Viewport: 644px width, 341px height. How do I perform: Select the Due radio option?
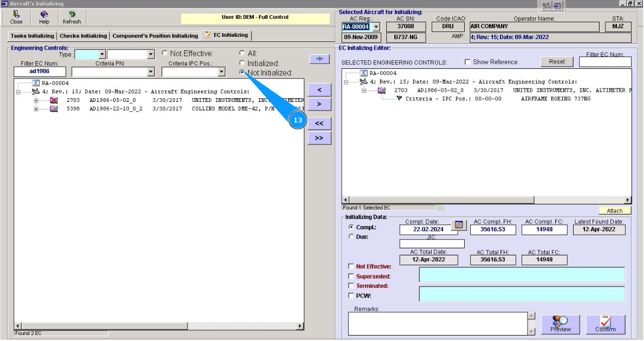tap(351, 237)
